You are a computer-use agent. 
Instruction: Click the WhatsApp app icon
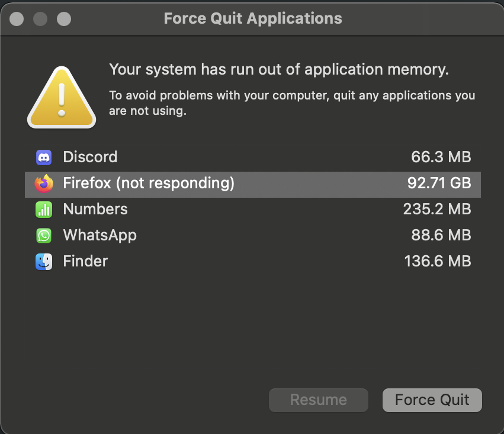click(x=44, y=236)
